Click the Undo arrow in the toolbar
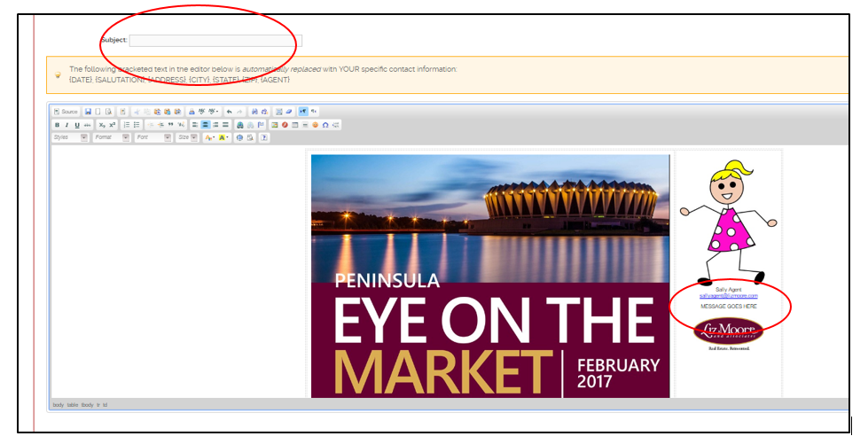This screenshot has height=444, width=868. (x=229, y=112)
